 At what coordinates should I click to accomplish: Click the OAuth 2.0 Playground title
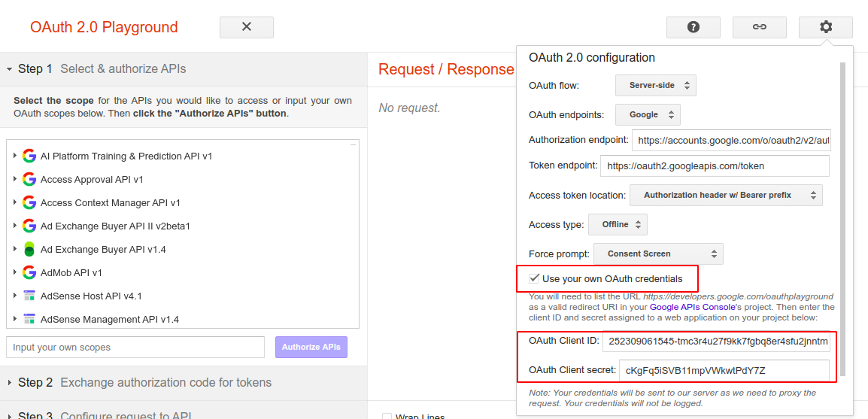click(x=104, y=26)
